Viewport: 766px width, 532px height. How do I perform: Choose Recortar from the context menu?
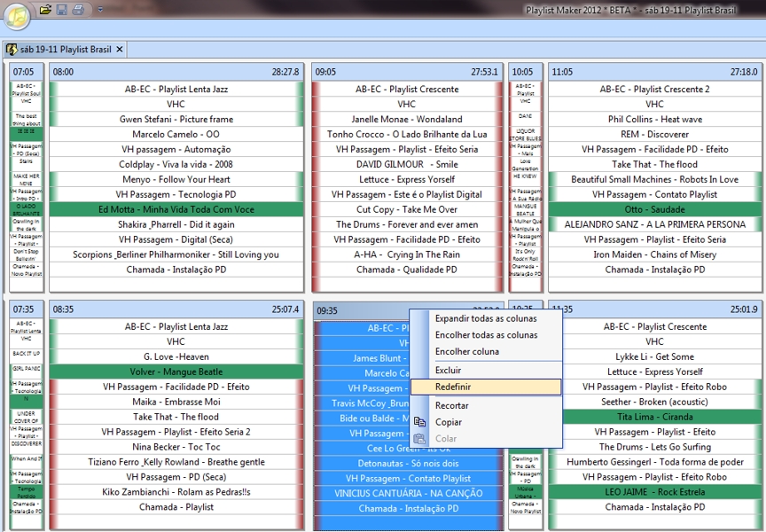coord(486,405)
